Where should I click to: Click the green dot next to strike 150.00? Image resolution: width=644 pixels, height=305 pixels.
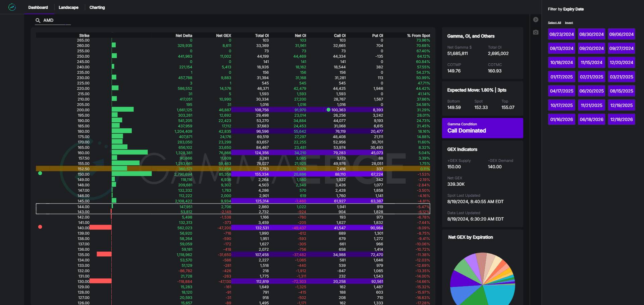pyautogui.click(x=40, y=173)
